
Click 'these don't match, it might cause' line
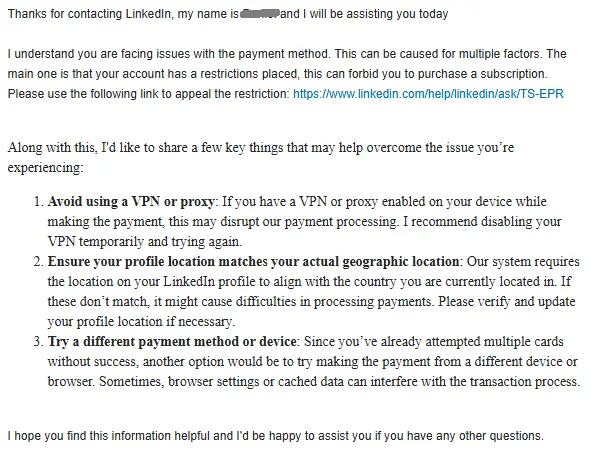pyautogui.click(x=311, y=302)
